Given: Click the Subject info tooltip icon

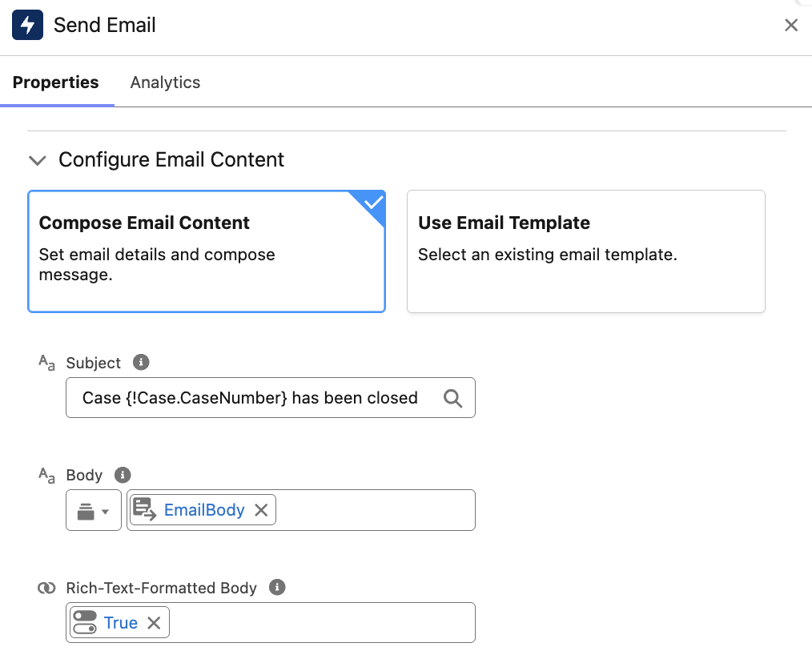Looking at the screenshot, I should (x=141, y=362).
